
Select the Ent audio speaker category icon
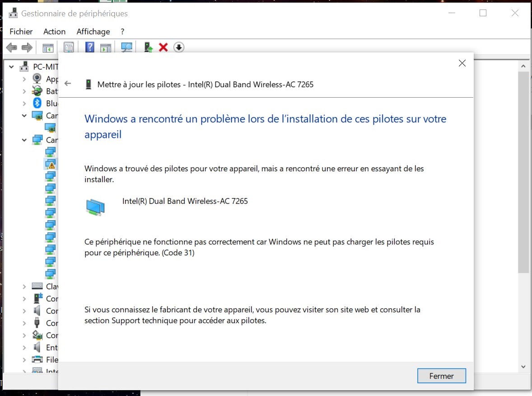coord(37,347)
